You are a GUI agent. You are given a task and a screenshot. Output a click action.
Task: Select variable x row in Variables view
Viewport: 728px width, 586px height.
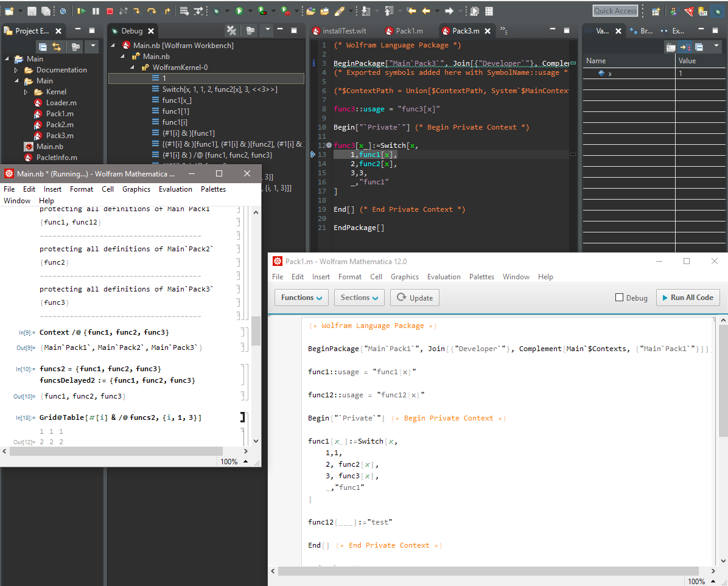pyautogui.click(x=654, y=73)
